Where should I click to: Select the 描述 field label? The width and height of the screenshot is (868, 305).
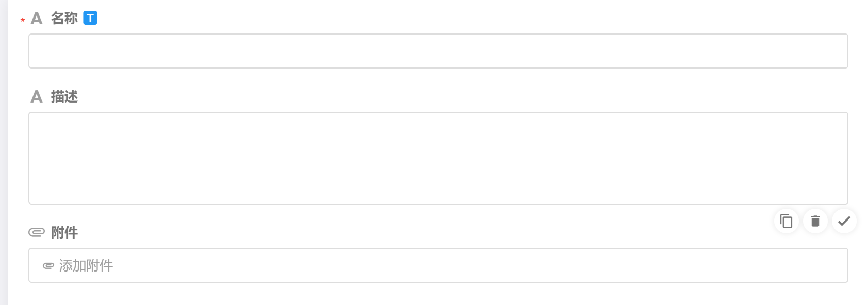click(64, 97)
